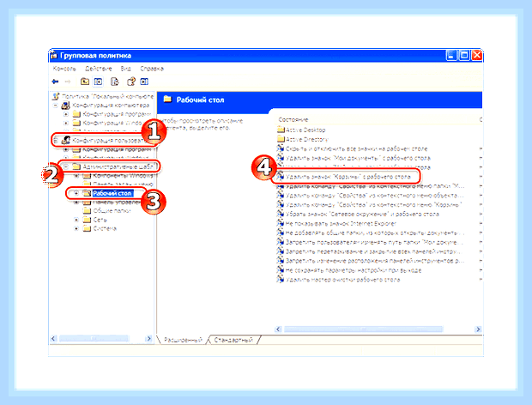Select Компоненты Windows in the tree
Image resolution: width=532 pixels, height=405 pixels.
pyautogui.click(x=124, y=176)
